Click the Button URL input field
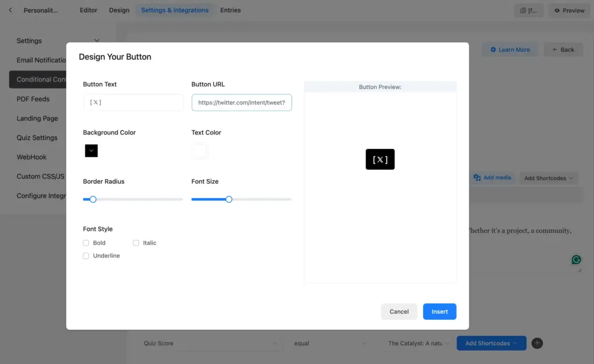Screen dimensions: 594x364 point(242,103)
